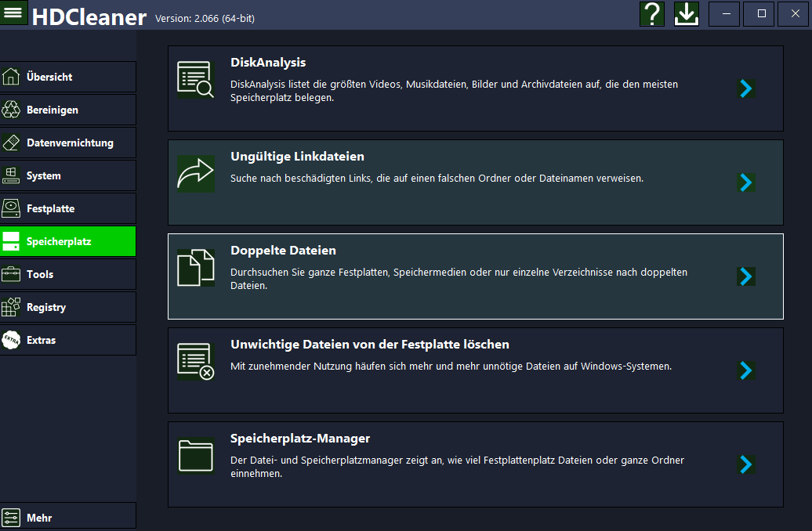Open Doppelte Dateien via chevron arrow
The width and height of the screenshot is (812, 531).
[x=746, y=276]
